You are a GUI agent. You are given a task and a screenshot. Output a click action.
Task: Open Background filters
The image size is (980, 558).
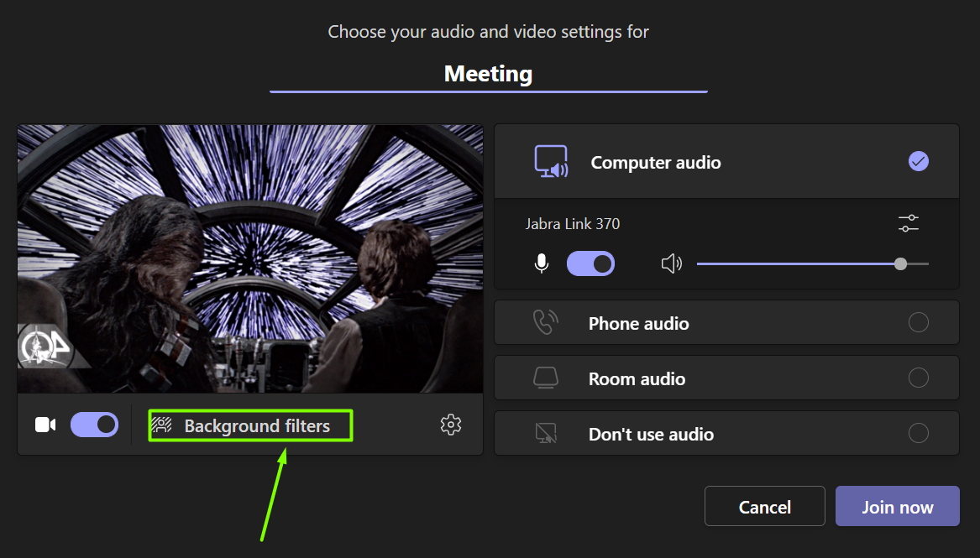pos(250,425)
